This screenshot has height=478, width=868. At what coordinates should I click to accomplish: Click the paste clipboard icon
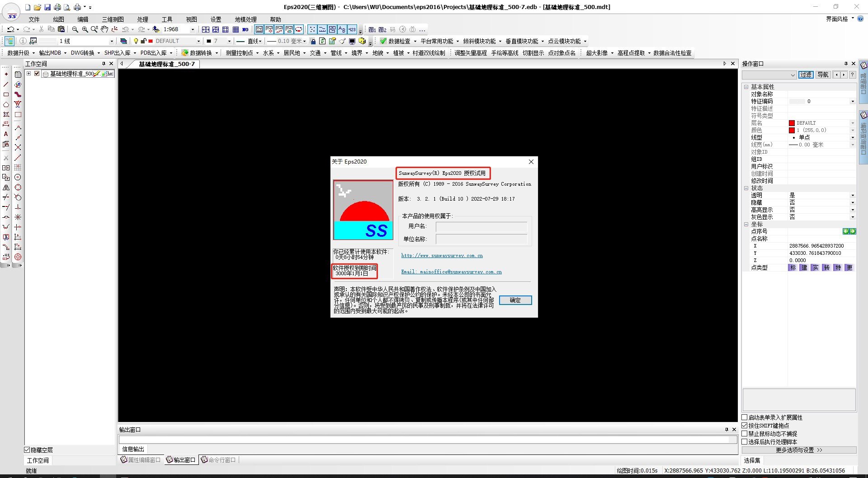tap(61, 29)
